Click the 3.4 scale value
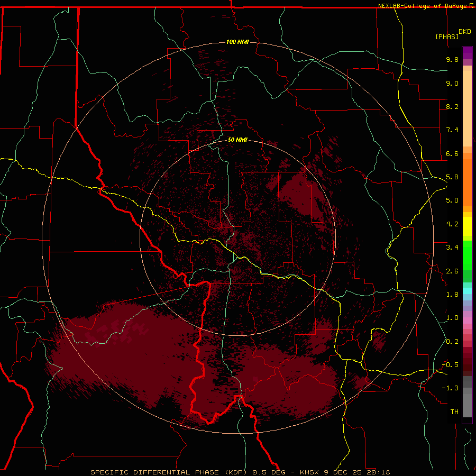 452,248
